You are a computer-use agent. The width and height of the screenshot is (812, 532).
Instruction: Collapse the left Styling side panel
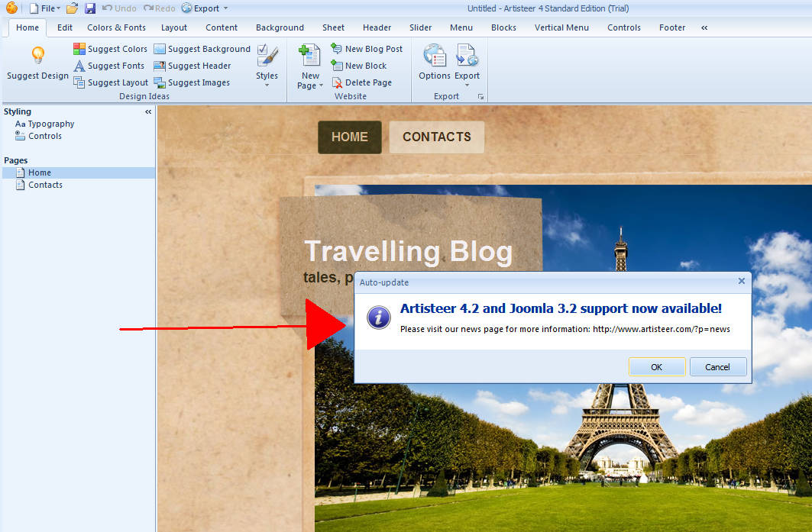148,111
